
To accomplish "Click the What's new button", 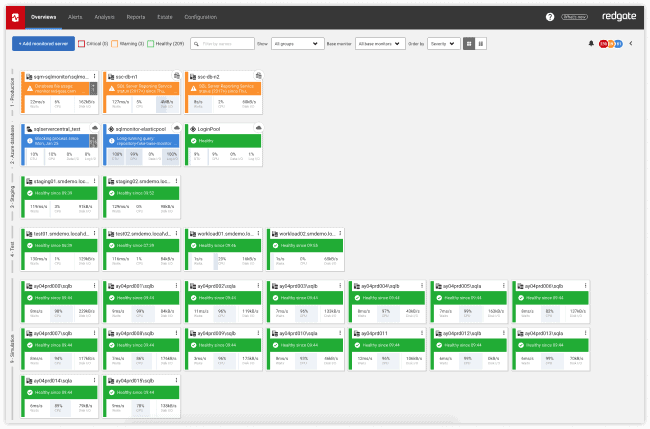I will (x=575, y=17).
